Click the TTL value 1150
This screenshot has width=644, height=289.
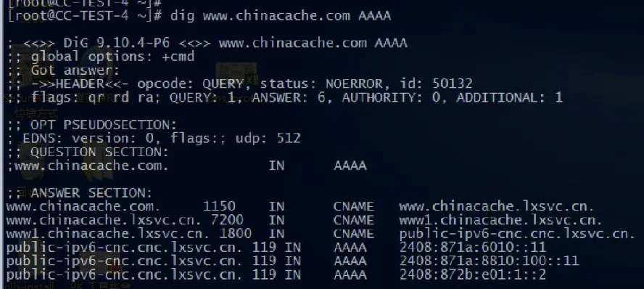219,206
